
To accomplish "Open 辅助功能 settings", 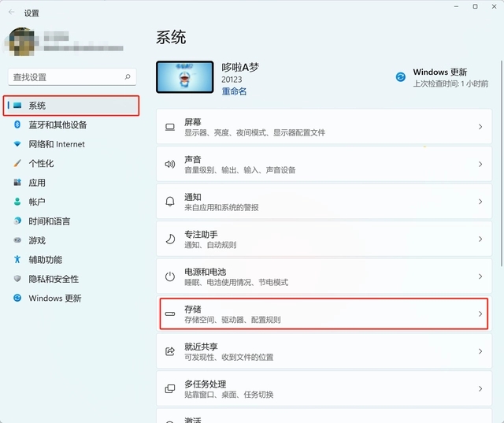I will (71, 260).
